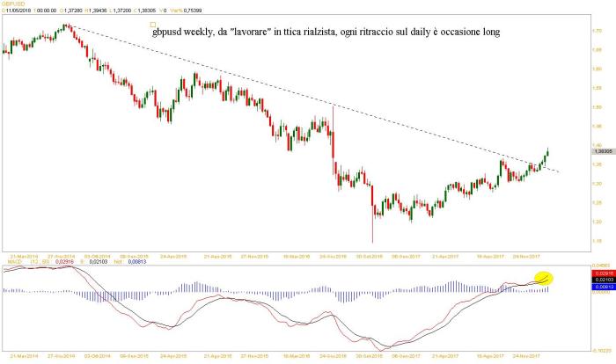
Task: Click the black signal value box
Action: (600, 280)
